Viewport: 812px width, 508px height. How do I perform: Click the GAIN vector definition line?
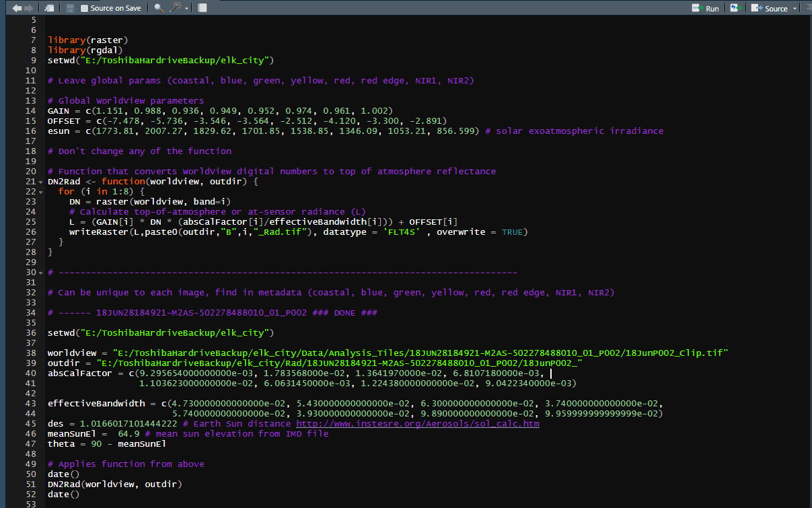click(220, 111)
